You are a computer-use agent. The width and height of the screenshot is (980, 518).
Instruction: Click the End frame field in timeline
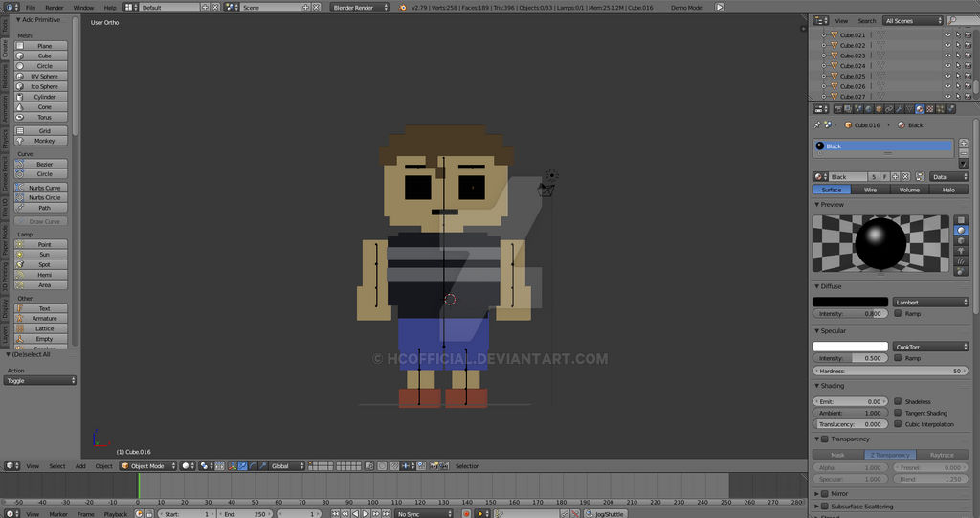[x=245, y=514]
